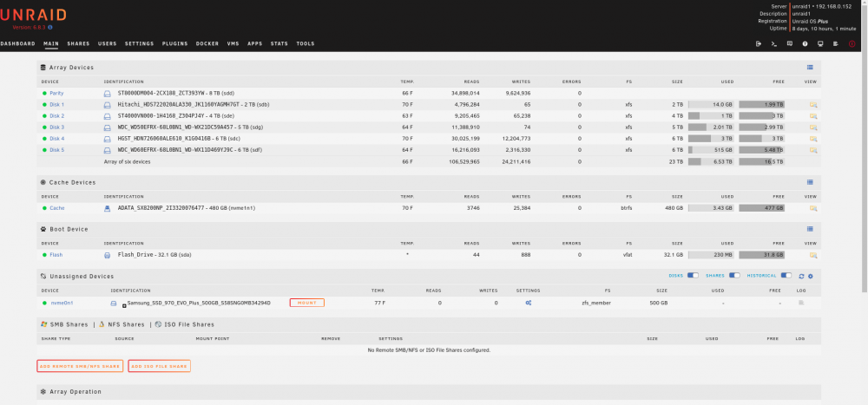
Task: Open the STATS tab
Action: 279,43
